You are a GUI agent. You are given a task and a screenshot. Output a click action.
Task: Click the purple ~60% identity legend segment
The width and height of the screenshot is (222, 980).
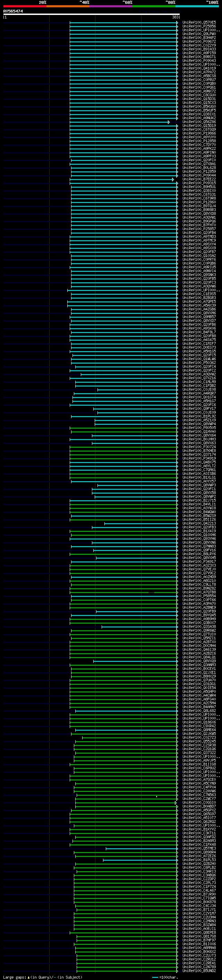pyautogui.click(x=111, y=6)
